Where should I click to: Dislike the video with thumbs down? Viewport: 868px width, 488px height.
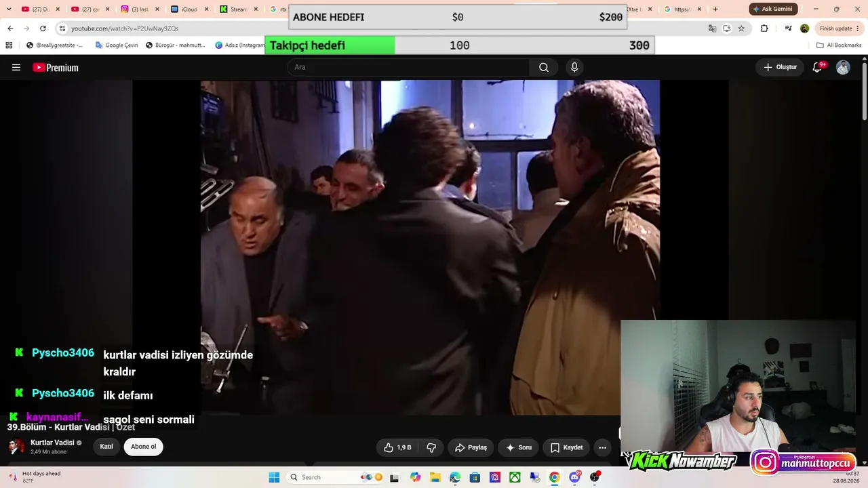(431, 447)
